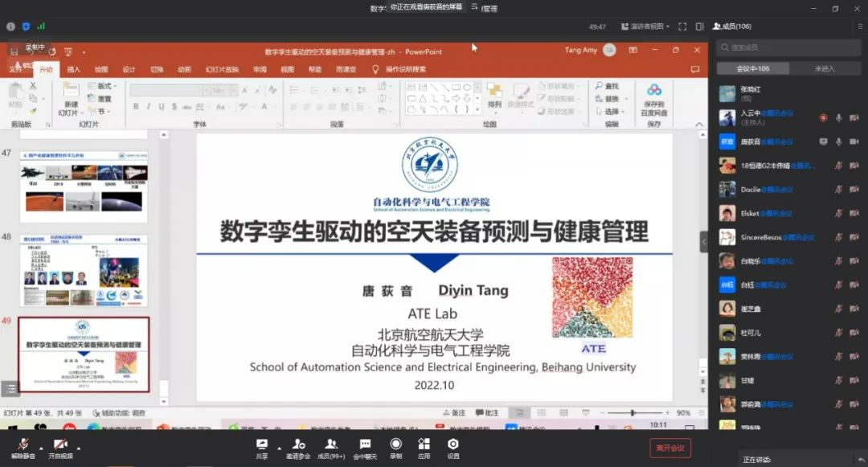
Task: Click the fullscreen icon in meeting top bar
Action: point(682,27)
